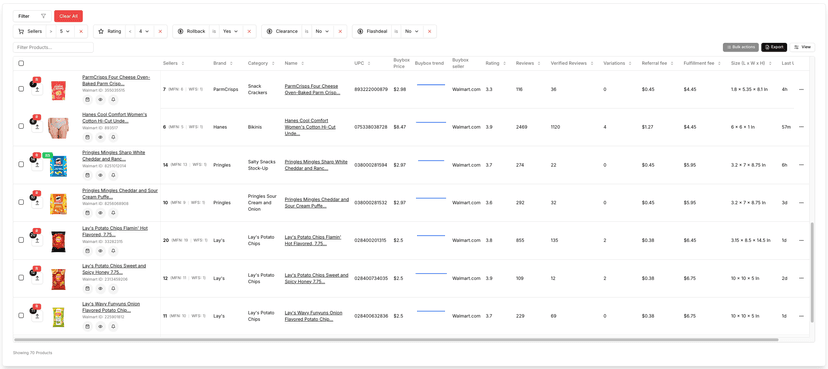The height and width of the screenshot is (369, 828).
Task: Click the eye icon under Hanes Cool Comfort product
Action: [100, 137]
